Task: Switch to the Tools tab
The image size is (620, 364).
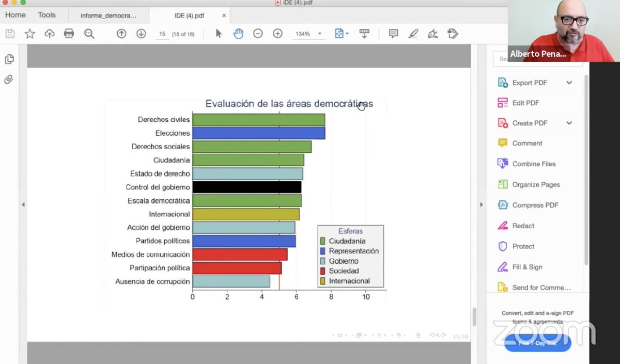Action: click(x=47, y=15)
